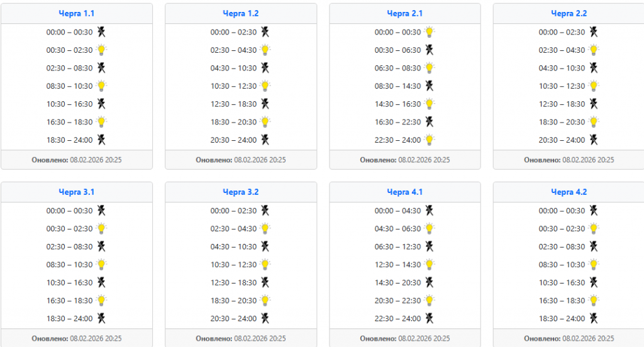
Task: Click light bulb icon for 02:30 – 04:30 in Черга 1.2
Action: [x=265, y=50]
